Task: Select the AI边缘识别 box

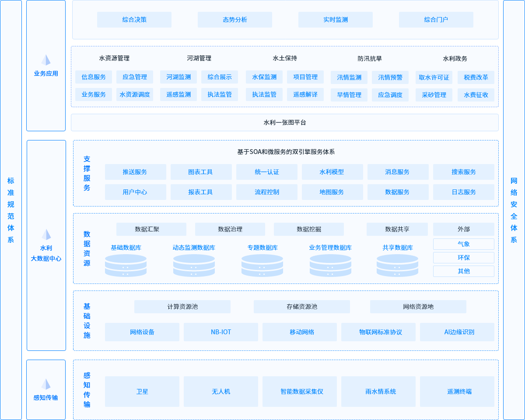Action: click(x=457, y=332)
